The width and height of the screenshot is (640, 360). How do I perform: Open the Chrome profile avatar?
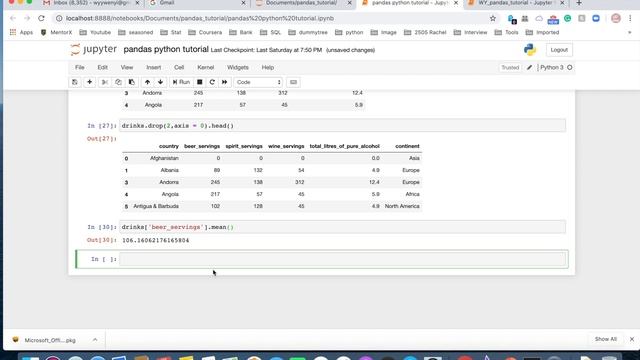616,18
